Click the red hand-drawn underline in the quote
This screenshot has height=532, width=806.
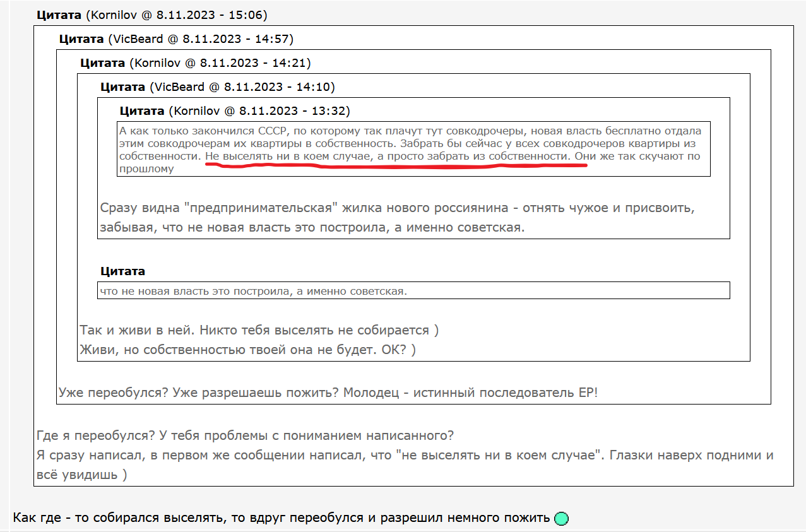(x=396, y=165)
